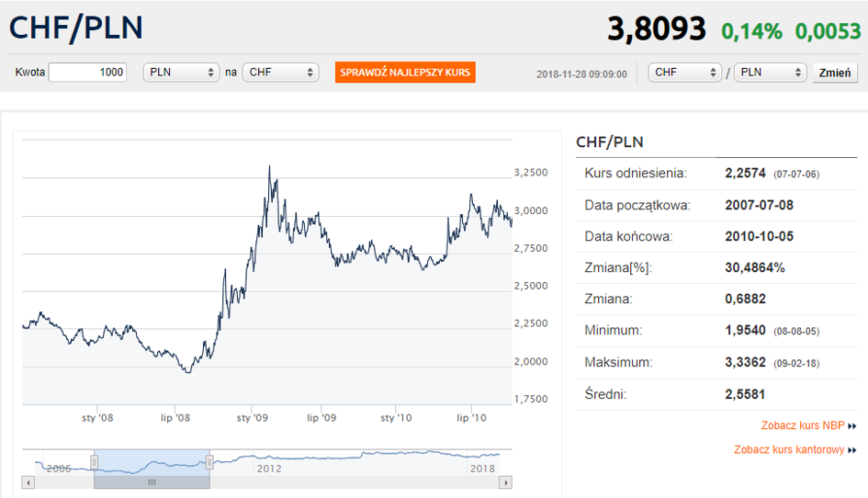Click the right scroll arrow of chart navigator

[505, 482]
